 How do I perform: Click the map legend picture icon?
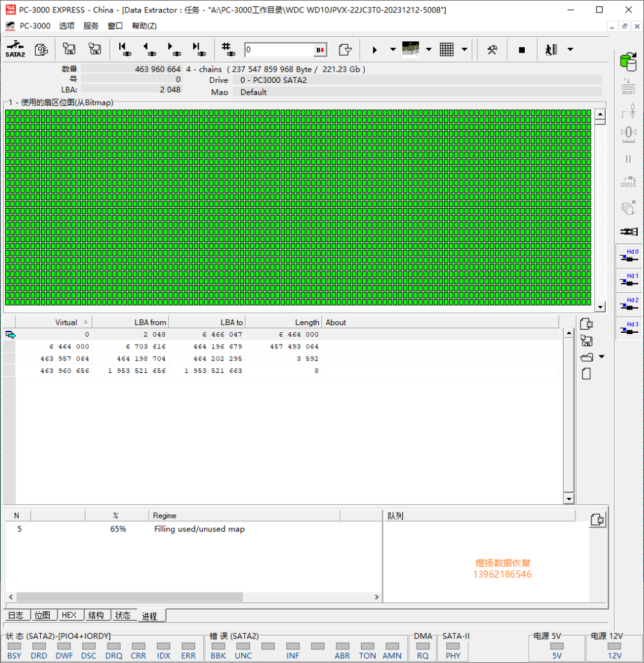pos(410,49)
